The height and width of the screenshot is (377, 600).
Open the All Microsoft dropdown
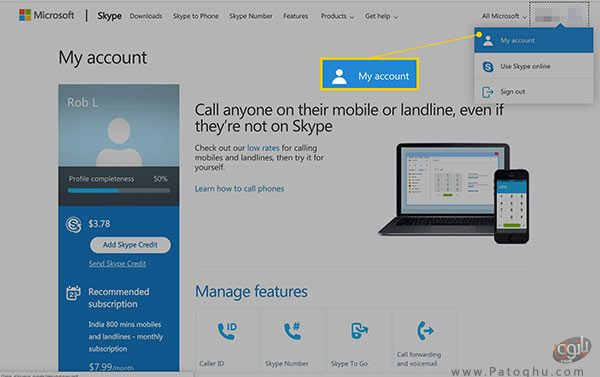pos(504,16)
